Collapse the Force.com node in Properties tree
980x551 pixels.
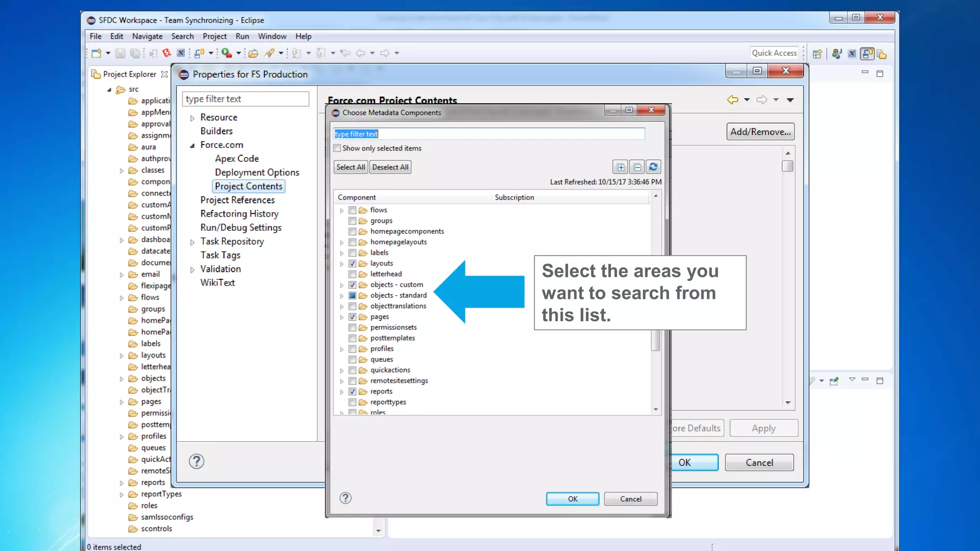[x=192, y=145]
